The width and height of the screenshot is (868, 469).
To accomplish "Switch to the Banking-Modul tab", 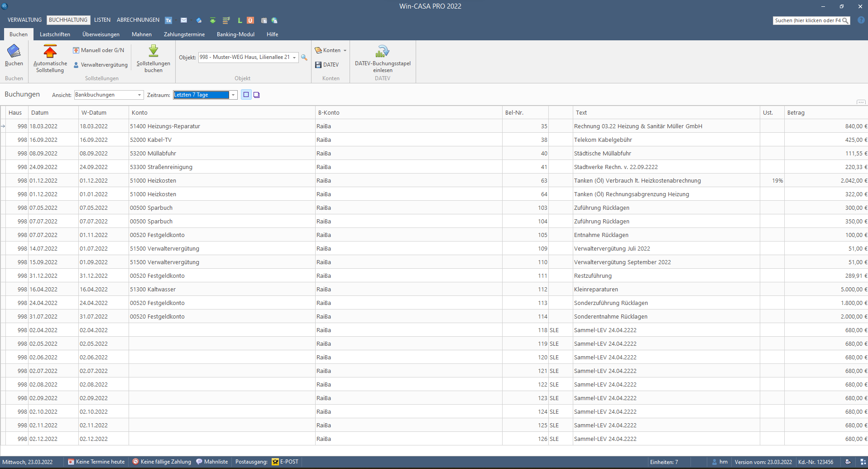I will [x=235, y=34].
